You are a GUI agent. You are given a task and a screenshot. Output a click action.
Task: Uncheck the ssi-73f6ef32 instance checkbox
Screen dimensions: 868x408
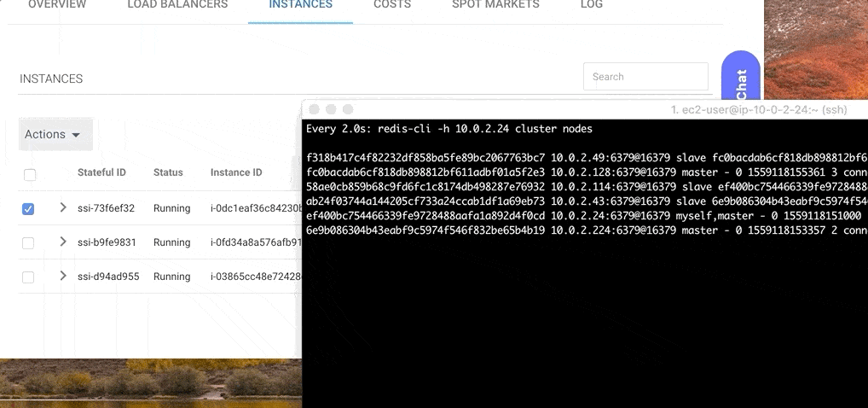click(28, 209)
